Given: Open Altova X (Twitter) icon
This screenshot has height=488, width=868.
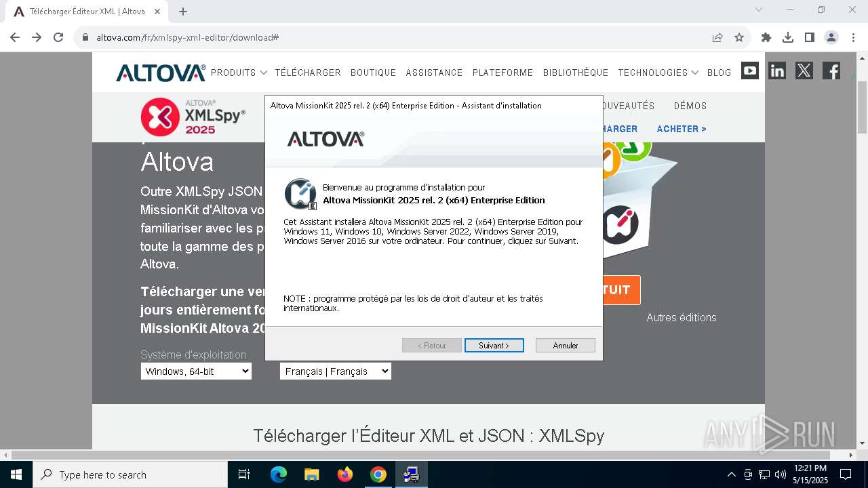Looking at the screenshot, I should [x=804, y=70].
